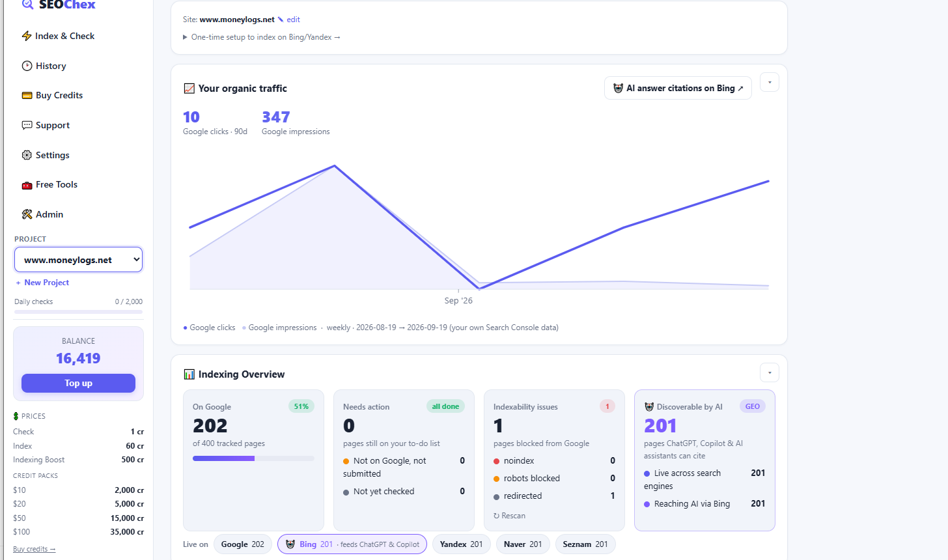This screenshot has height=560, width=948.
Task: Click the 347 Google impressions figure
Action: (276, 117)
